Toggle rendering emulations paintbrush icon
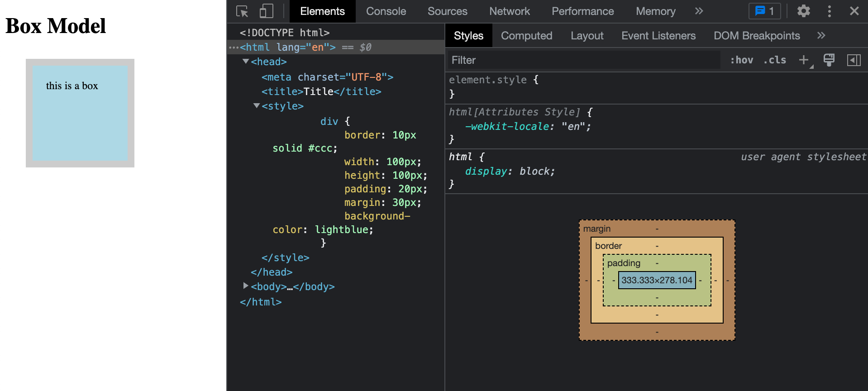868x391 pixels. 829,60
